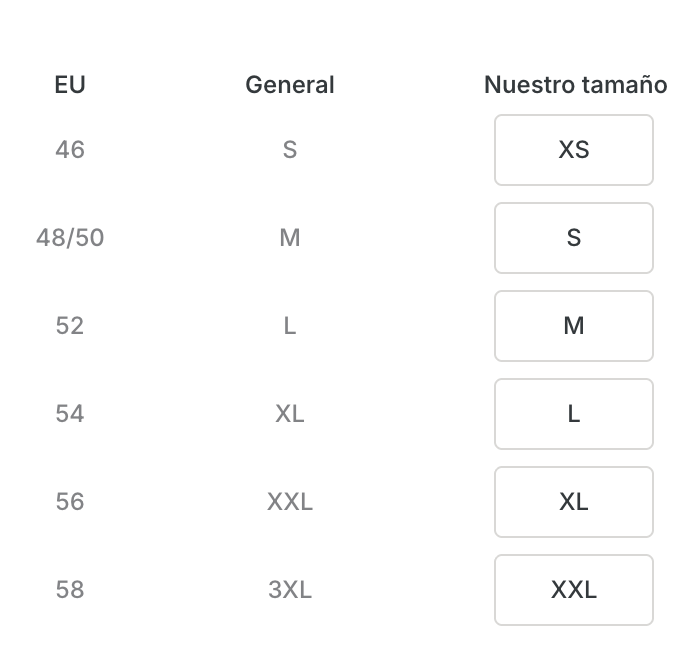Click EU size 46
Image resolution: width=694 pixels, height=672 pixels.
(x=70, y=150)
